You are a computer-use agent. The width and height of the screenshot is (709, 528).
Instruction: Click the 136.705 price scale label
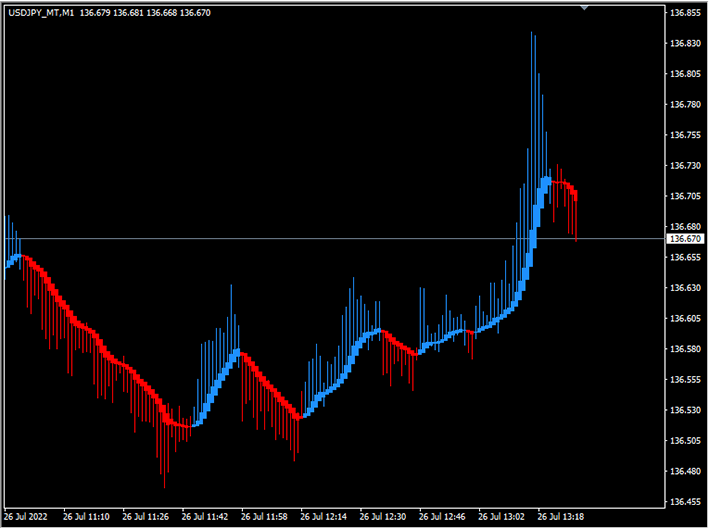pos(685,196)
